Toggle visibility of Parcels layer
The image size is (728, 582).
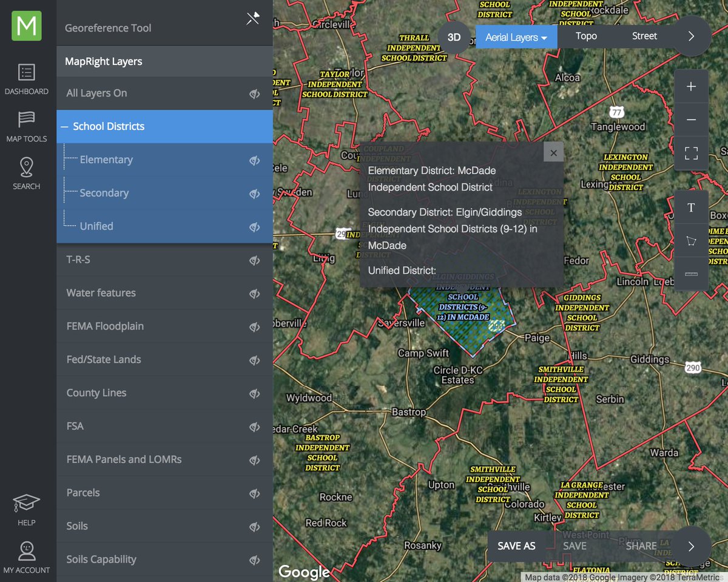pos(255,493)
